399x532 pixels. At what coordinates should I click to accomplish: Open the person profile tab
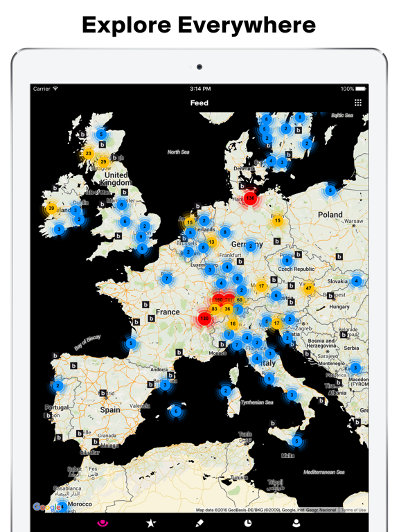pos(296,523)
